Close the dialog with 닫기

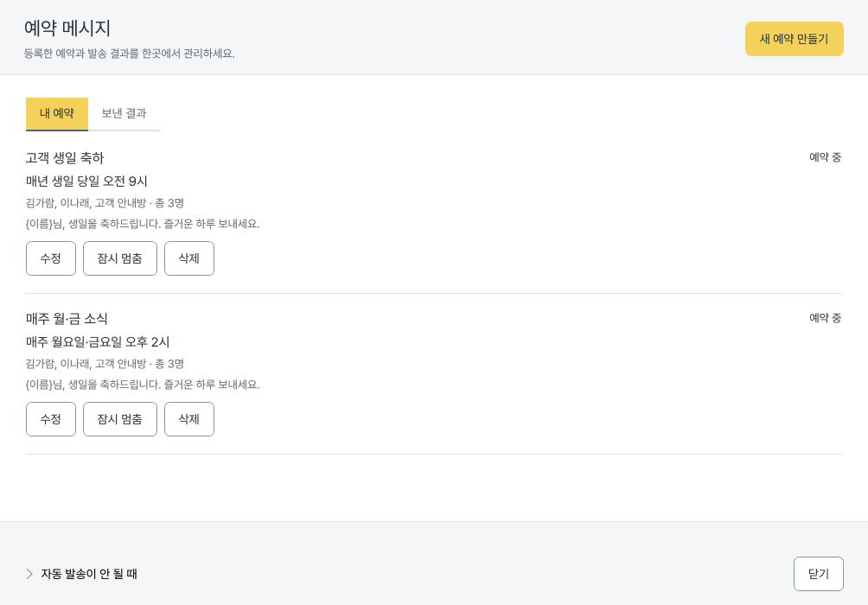818,574
